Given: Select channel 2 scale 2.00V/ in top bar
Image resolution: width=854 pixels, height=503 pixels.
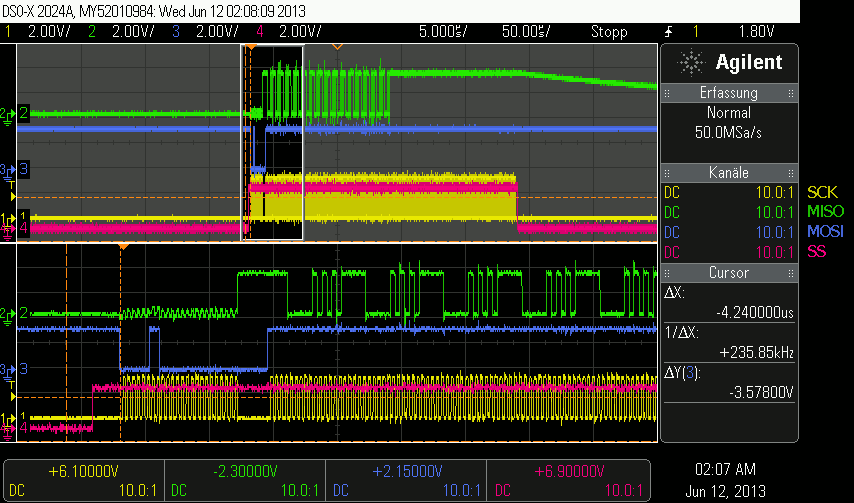Looking at the screenshot, I should (133, 32).
